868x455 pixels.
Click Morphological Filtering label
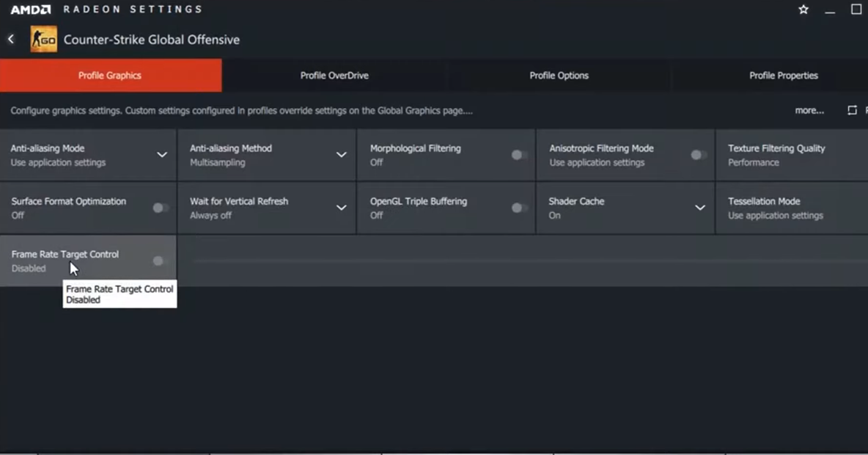(x=415, y=148)
